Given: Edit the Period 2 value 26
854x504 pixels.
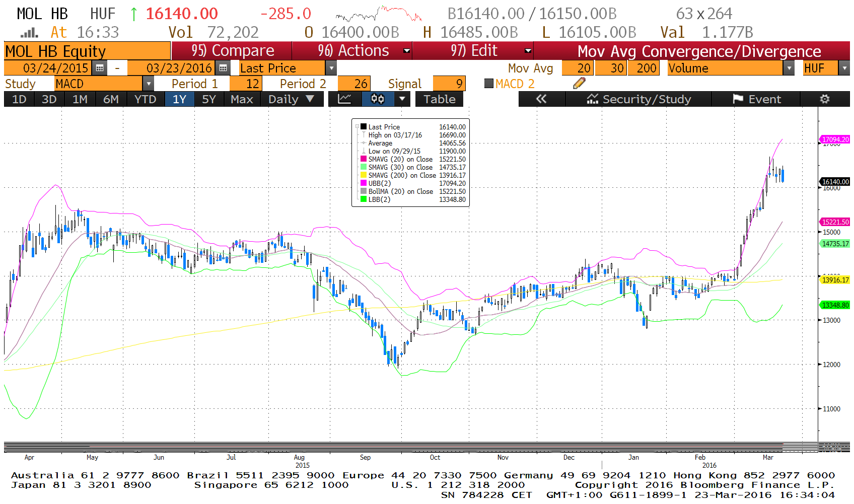Looking at the screenshot, I should point(354,84).
